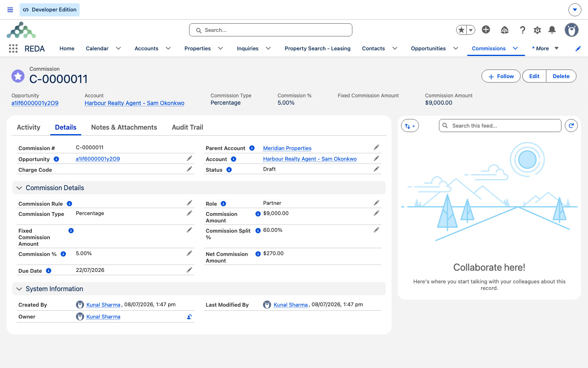588x368 pixels.
Task: Click the Net Commission Amount value $270.00
Action: click(x=274, y=254)
